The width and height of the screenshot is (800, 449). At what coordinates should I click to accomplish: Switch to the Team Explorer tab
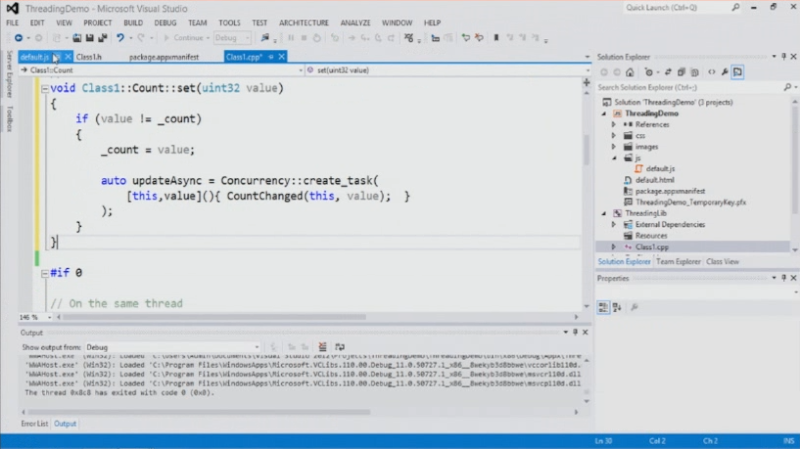(678, 262)
